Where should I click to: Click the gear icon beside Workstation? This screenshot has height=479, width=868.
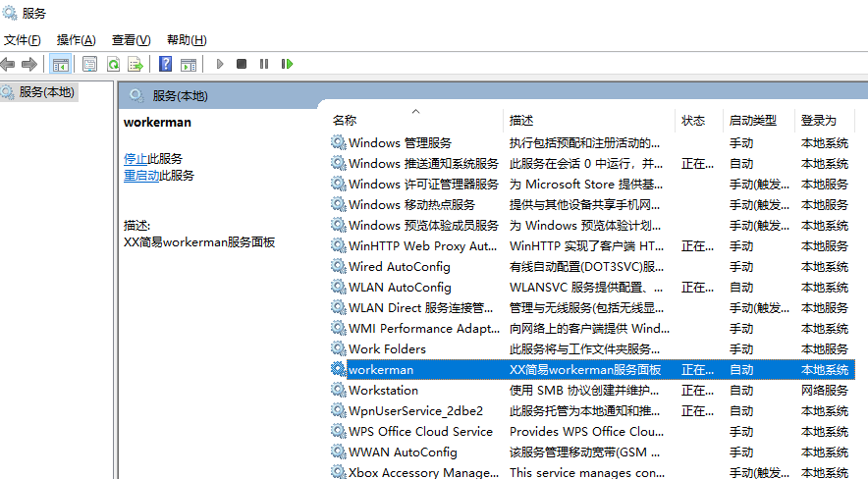(x=338, y=390)
